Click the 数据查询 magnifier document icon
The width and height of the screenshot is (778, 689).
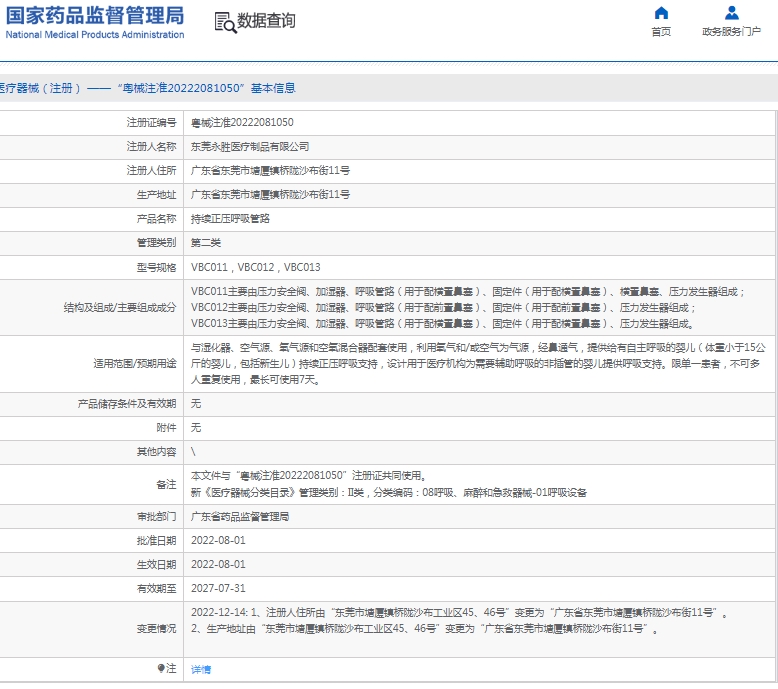(x=225, y=23)
